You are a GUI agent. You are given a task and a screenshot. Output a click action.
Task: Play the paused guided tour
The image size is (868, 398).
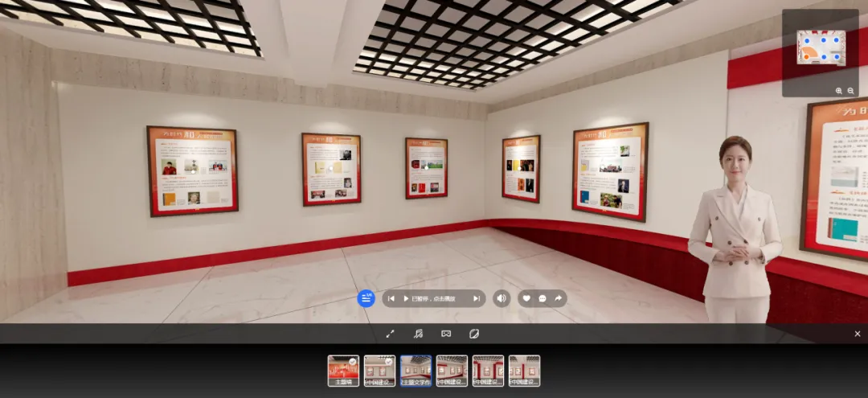pyautogui.click(x=406, y=298)
